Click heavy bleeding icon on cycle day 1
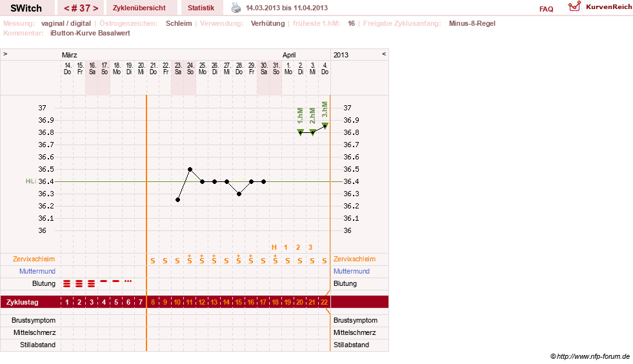This screenshot has width=633, height=364. pyautogui.click(x=67, y=283)
